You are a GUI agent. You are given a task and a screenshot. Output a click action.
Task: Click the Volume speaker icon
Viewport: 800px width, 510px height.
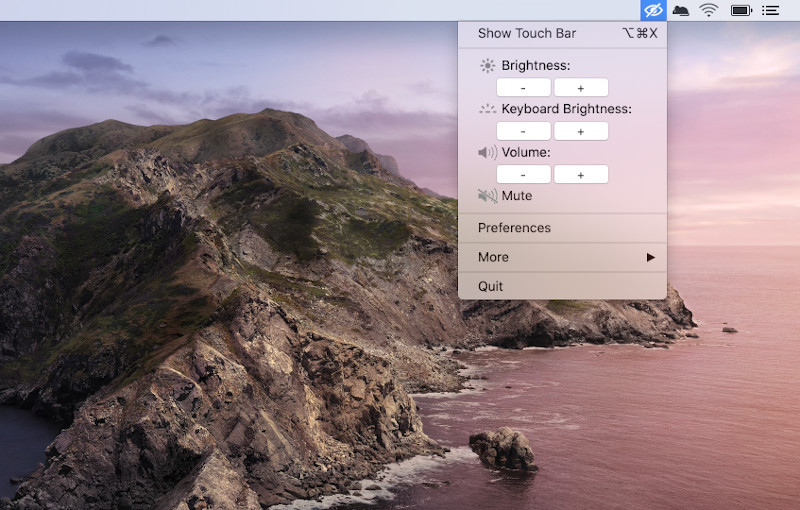click(487, 152)
